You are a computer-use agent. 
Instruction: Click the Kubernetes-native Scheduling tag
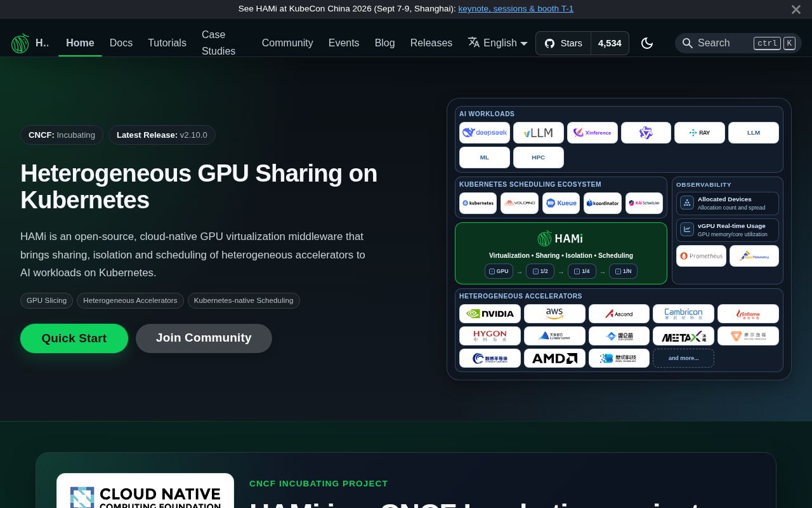244,300
